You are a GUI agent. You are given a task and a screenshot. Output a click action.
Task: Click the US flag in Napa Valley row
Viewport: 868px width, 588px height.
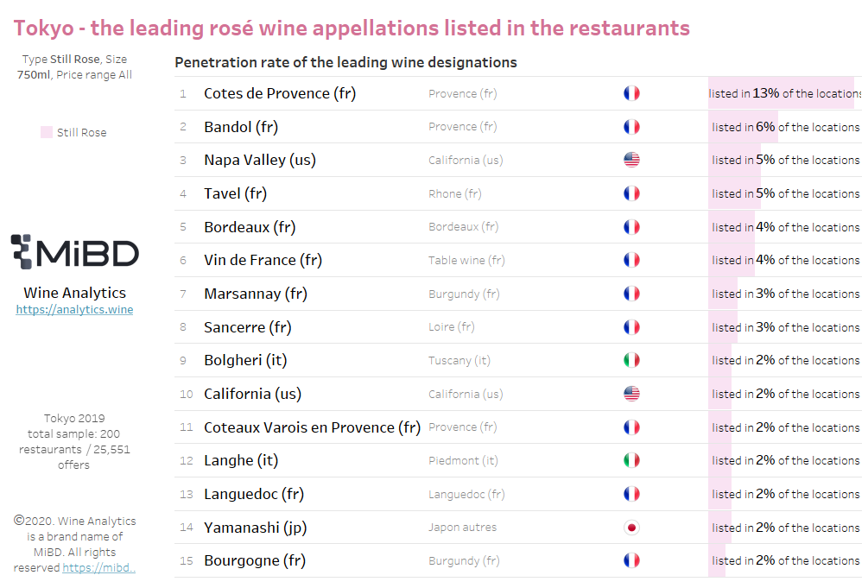pyautogui.click(x=631, y=160)
